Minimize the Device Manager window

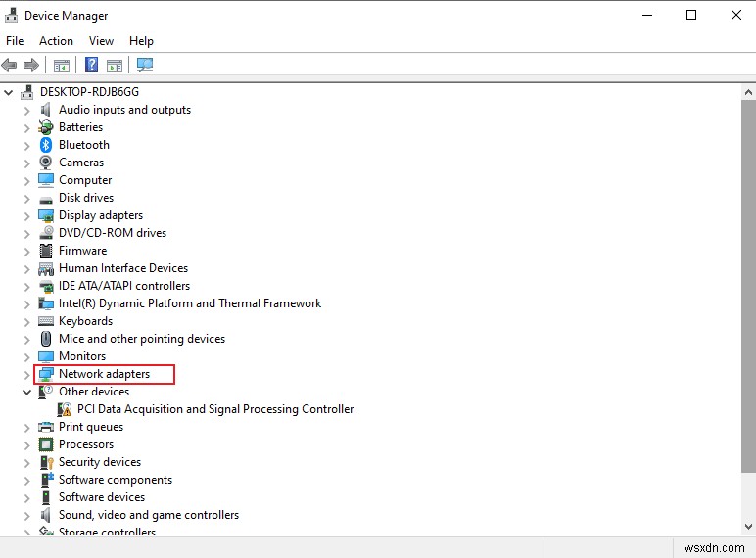(647, 15)
